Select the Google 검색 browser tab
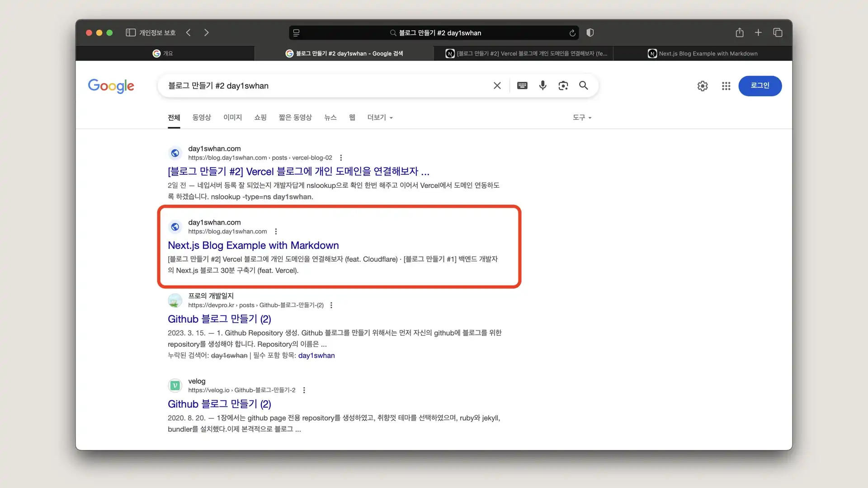The width and height of the screenshot is (868, 488). 344,53
